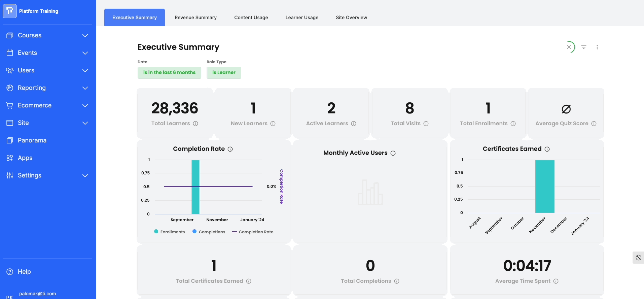Switch to the Learner Usage tab
Viewport: 644px width, 299px height.
click(302, 18)
